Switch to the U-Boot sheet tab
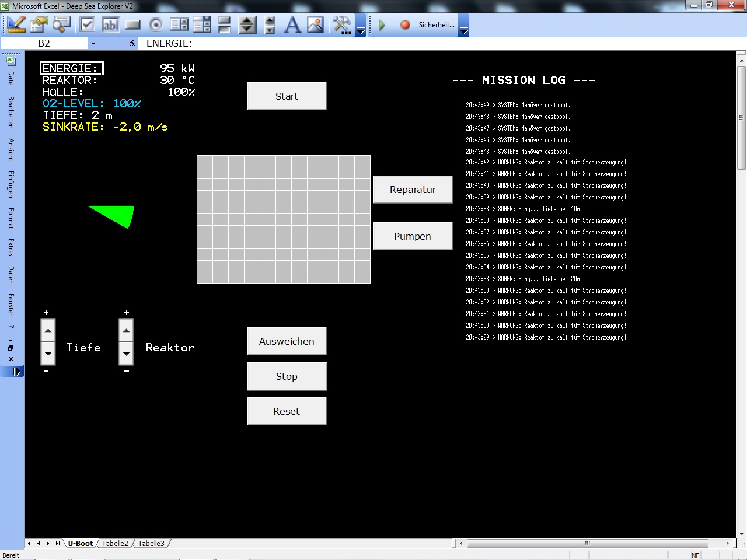Viewport: 747px width, 560px height. pos(81,544)
